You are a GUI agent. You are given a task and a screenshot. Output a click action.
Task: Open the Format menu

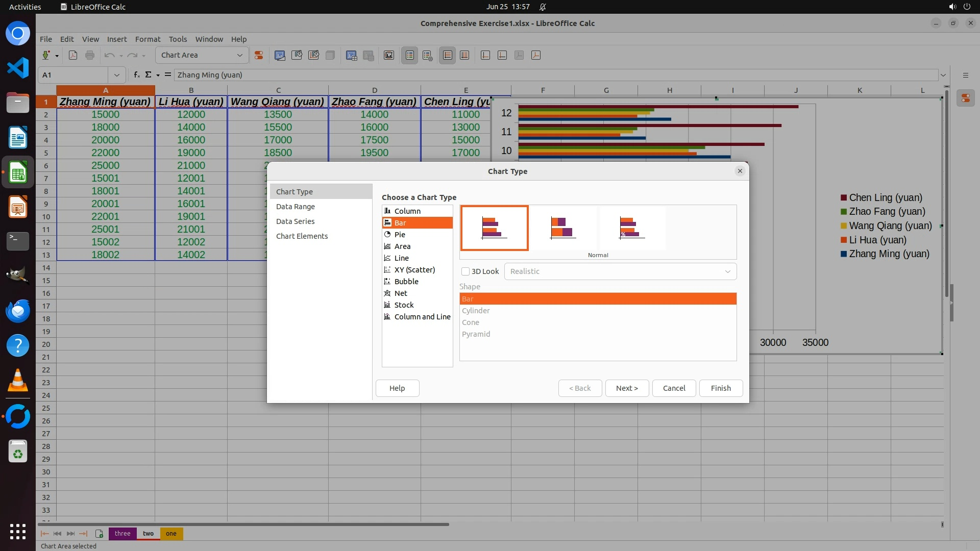[148, 39]
